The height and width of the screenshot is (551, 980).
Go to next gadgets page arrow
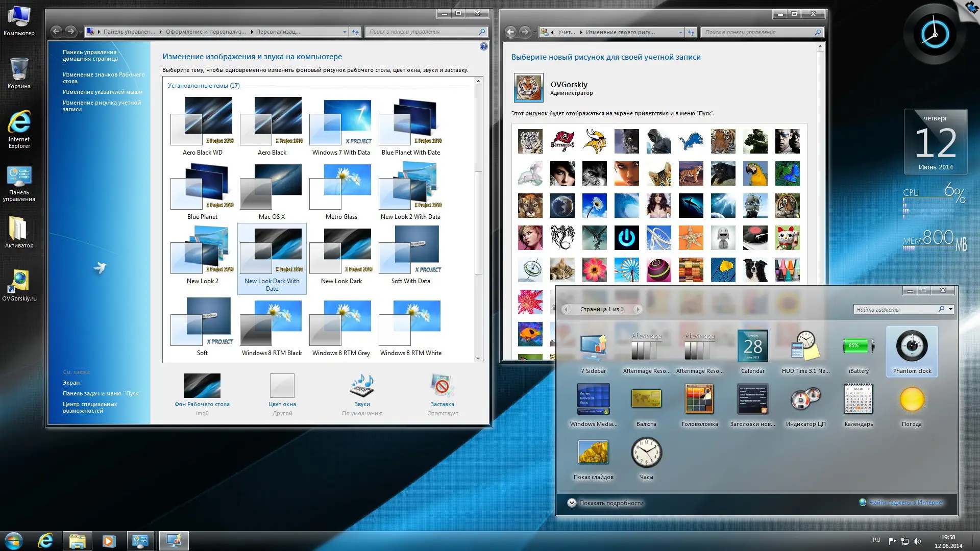(638, 309)
